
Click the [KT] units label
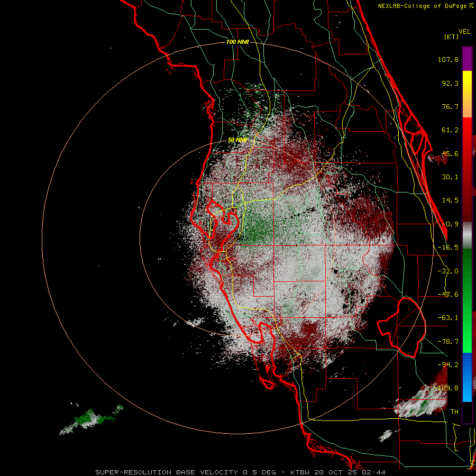point(451,36)
